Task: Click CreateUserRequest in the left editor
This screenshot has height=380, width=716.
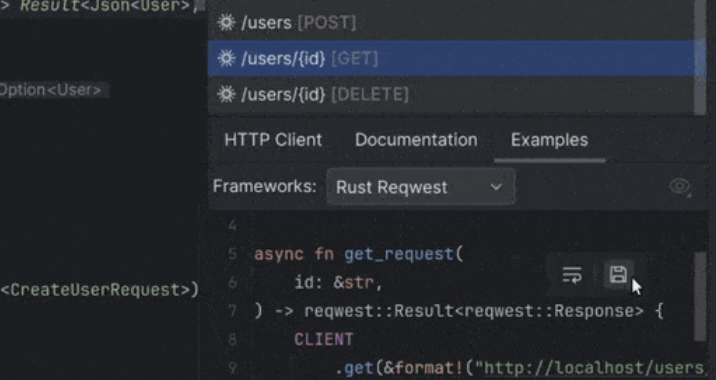Action: 95,290
